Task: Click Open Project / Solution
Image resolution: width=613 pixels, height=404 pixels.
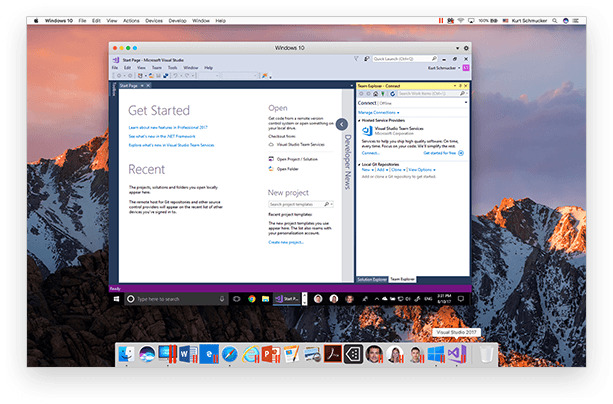Action: [x=293, y=159]
